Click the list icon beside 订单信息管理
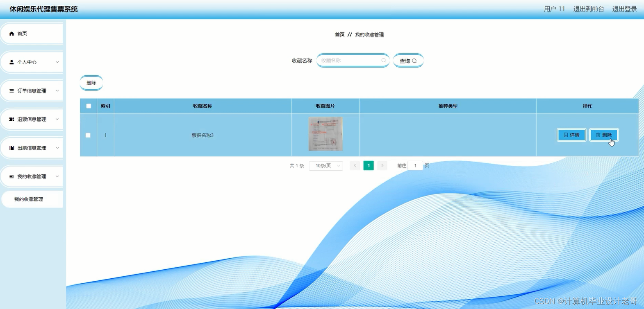This screenshot has height=309, width=644. coord(11,91)
